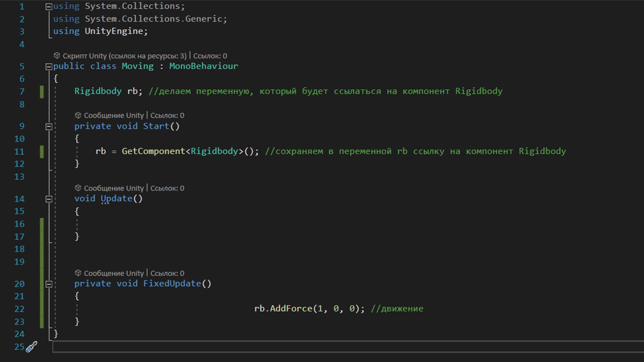Click the Unity cube icon above FixedUpdate method
Image resolution: width=644 pixels, height=362 pixels.
[78, 273]
